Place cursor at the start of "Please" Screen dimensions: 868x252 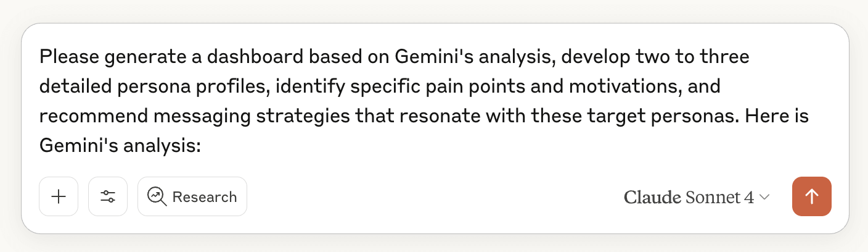40,57
